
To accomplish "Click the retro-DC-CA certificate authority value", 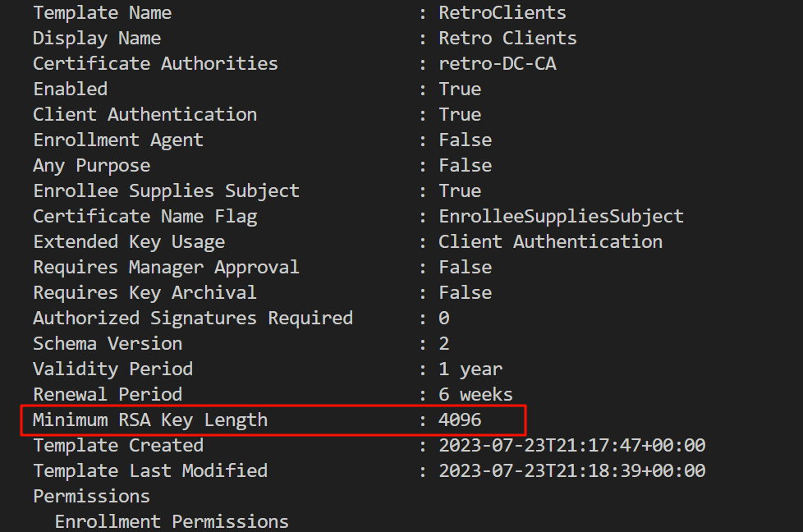I will (498, 64).
